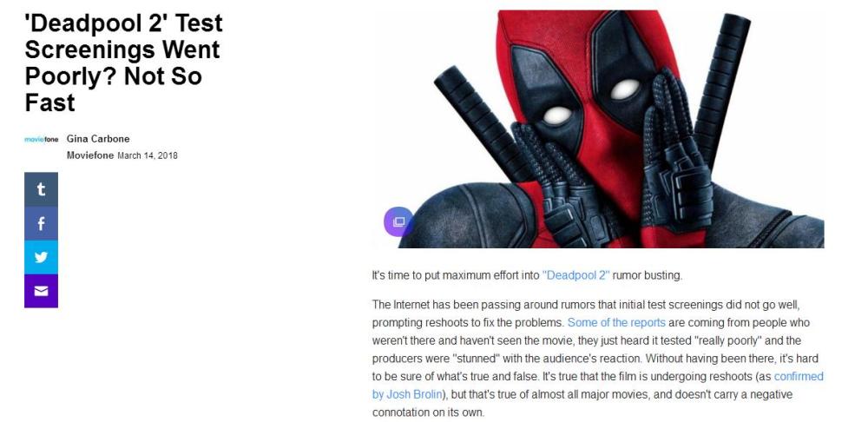
Task: Send the article via the email icon
Action: tap(41, 291)
